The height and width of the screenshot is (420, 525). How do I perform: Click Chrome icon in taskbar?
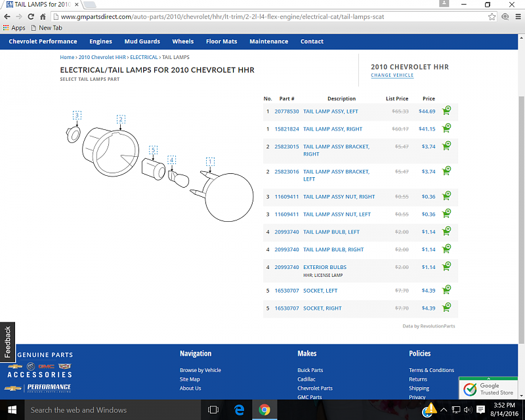[264, 410]
